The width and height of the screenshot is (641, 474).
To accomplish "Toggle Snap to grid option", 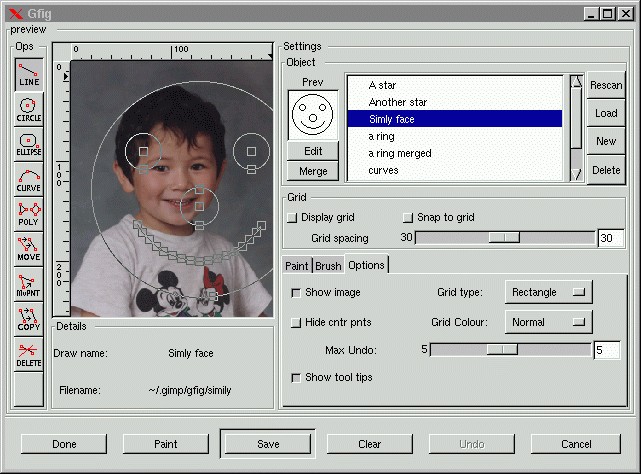I will [x=407, y=218].
